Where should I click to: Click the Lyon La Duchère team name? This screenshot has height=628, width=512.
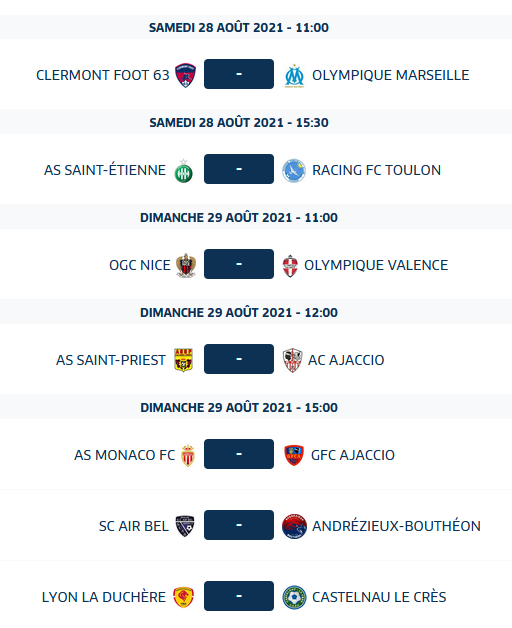[x=104, y=597]
